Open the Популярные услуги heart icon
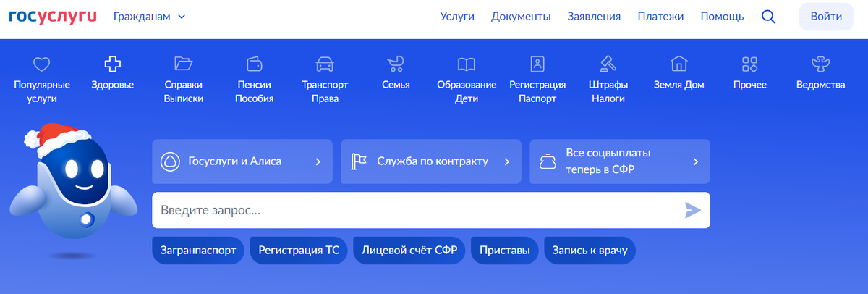Screen dimensions: 868x294 click(x=43, y=64)
